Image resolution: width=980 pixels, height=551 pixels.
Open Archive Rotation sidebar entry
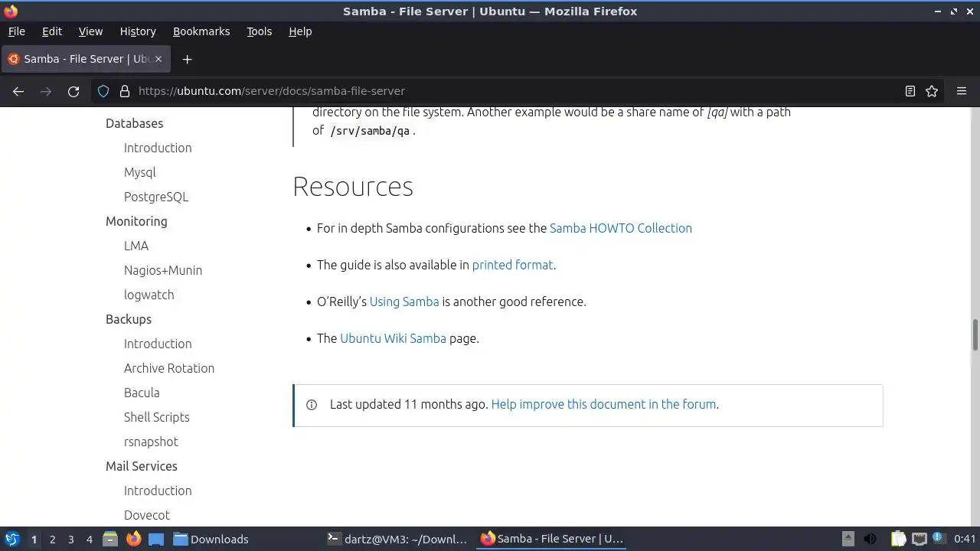[169, 368]
